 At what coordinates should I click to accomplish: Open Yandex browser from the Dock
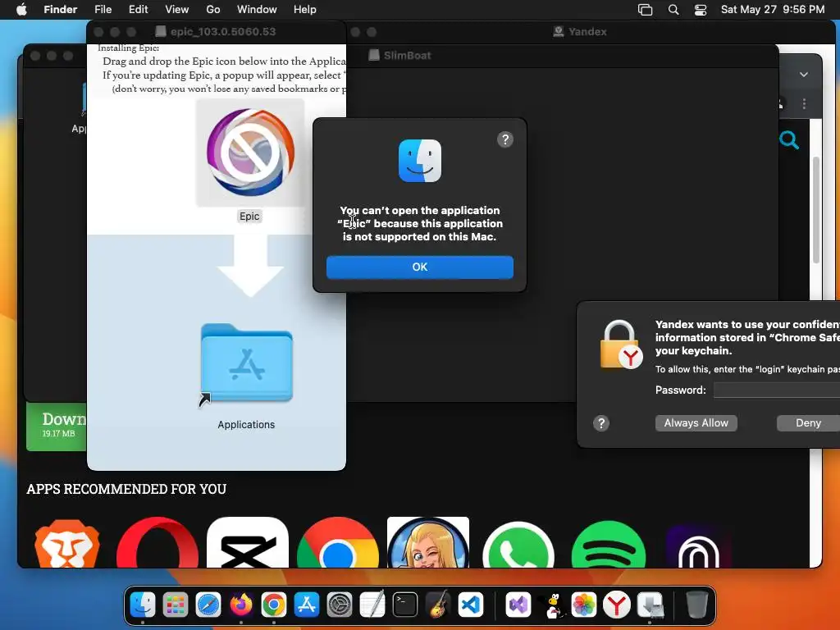coord(617,605)
